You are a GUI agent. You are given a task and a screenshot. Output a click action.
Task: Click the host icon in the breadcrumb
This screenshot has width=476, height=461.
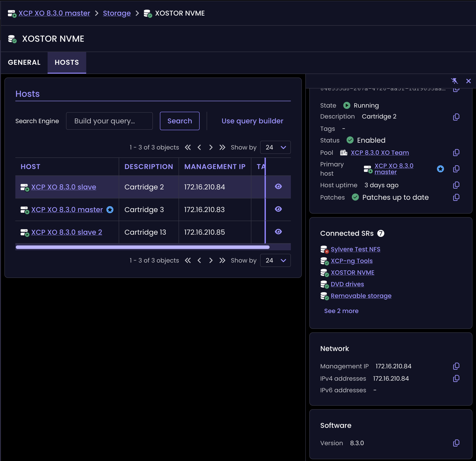12,14
